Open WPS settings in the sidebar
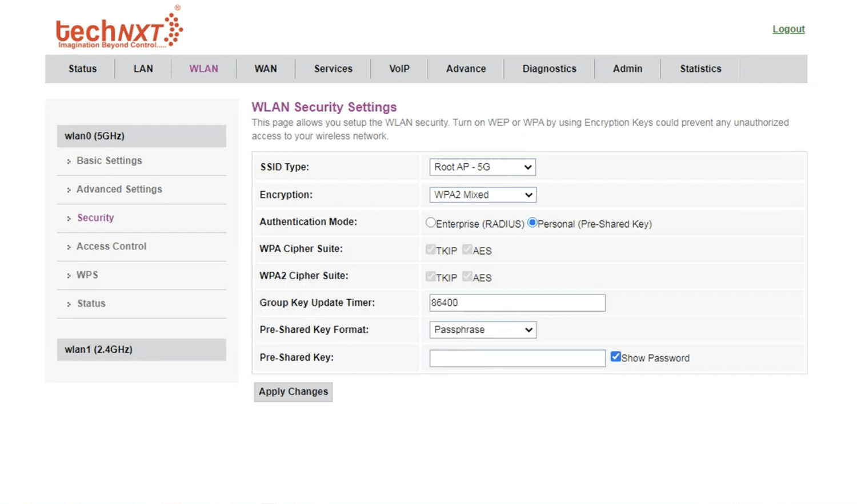Viewport: 857px width, 504px height. coord(87,275)
